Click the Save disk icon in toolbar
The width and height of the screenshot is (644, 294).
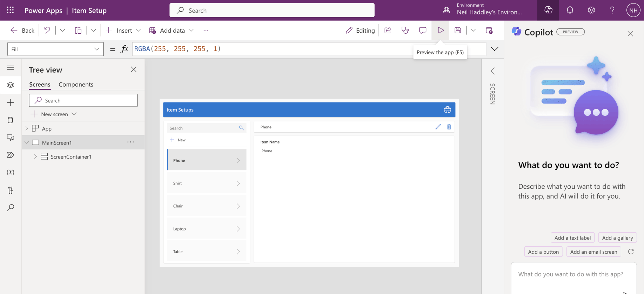pos(458,31)
